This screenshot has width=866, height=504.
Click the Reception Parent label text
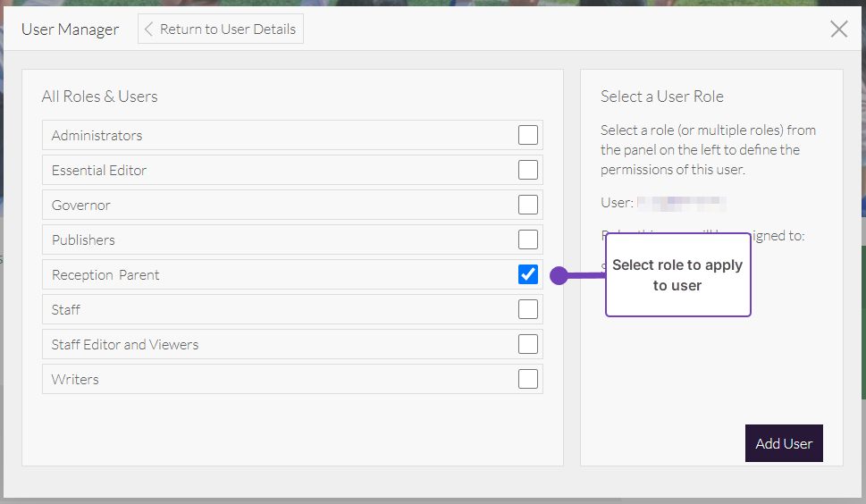click(x=105, y=275)
